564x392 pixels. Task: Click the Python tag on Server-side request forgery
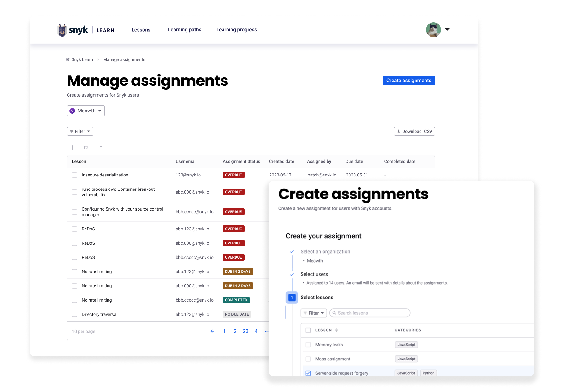coord(428,373)
